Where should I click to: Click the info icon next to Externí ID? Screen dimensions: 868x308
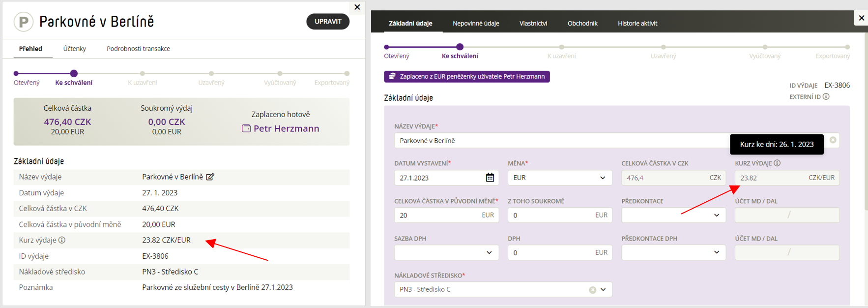click(x=826, y=96)
